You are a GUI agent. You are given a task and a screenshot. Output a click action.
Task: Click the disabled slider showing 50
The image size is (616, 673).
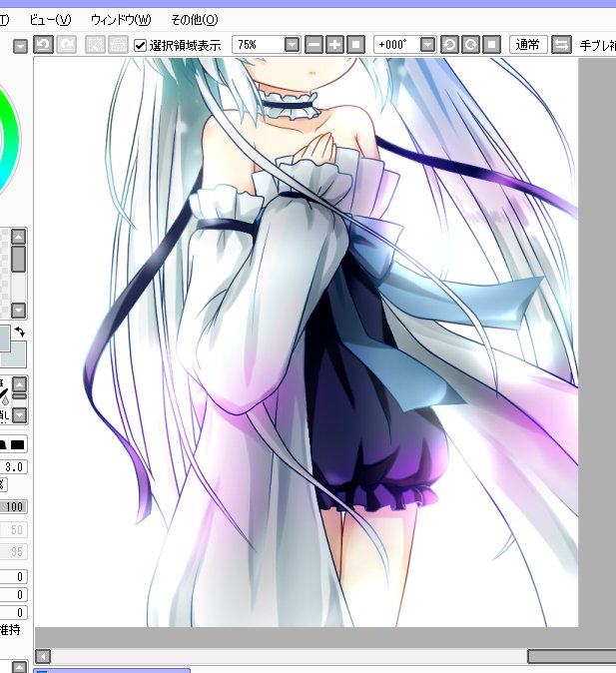click(x=14, y=529)
